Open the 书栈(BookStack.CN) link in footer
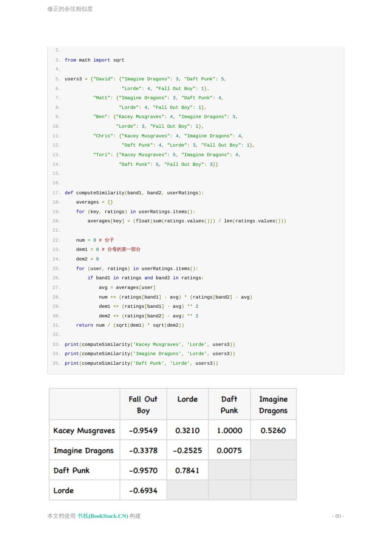392x554 pixels. (103, 516)
